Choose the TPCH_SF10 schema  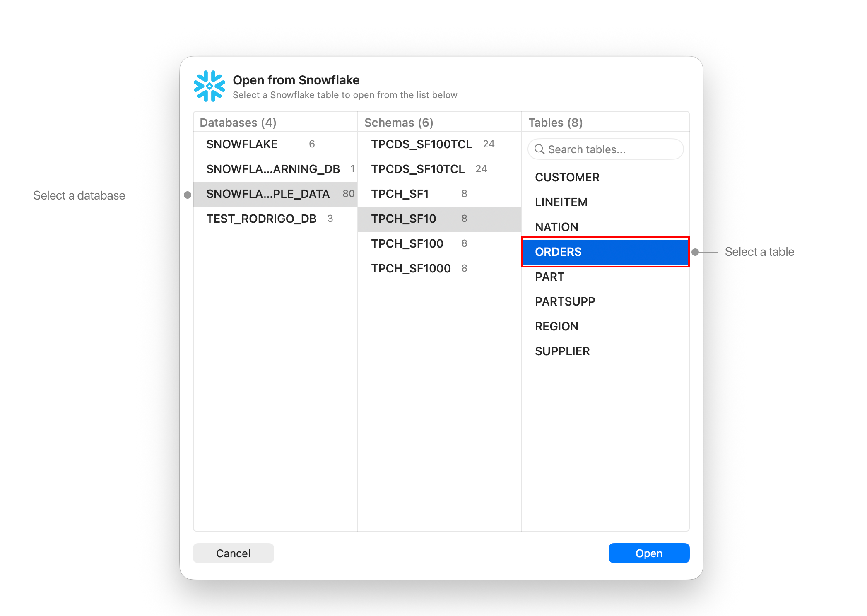tap(439, 219)
